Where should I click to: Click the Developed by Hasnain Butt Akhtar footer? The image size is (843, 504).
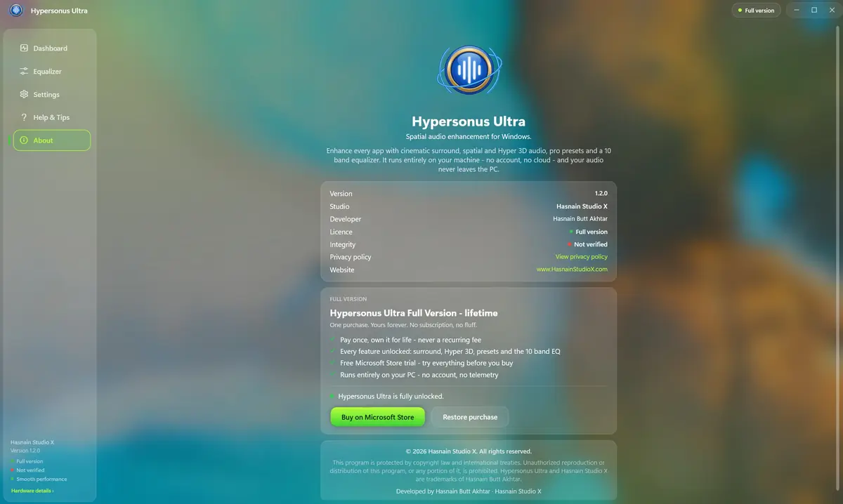tap(469, 491)
